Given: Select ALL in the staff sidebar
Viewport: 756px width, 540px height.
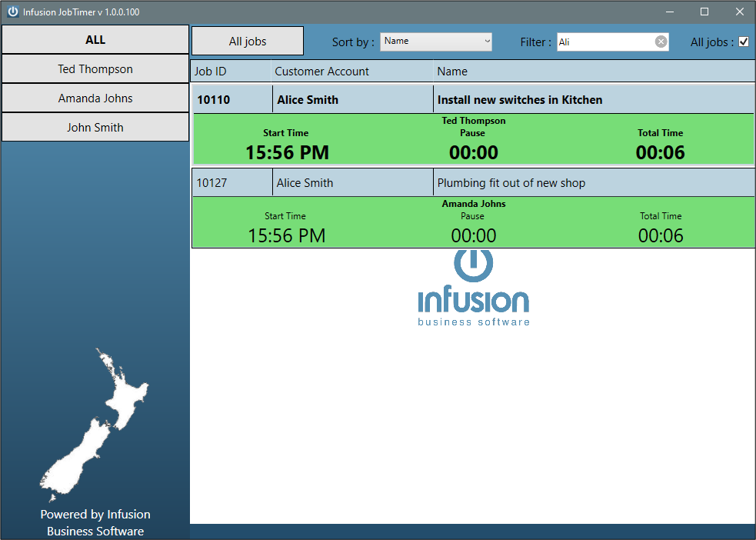Looking at the screenshot, I should coord(95,39).
